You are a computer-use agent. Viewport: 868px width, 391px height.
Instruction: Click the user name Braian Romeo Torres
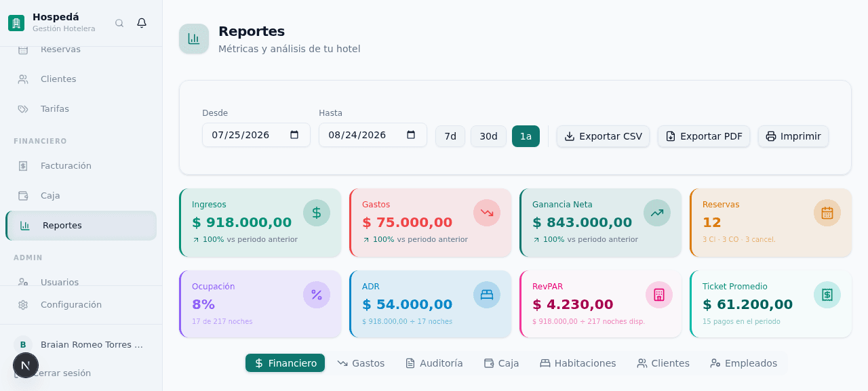pyautogui.click(x=92, y=345)
